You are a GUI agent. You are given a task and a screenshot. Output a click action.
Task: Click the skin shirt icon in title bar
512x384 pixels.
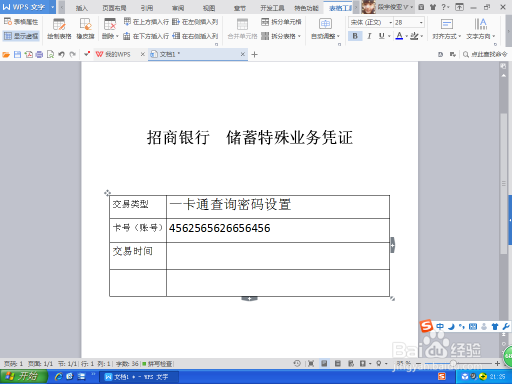point(433,7)
